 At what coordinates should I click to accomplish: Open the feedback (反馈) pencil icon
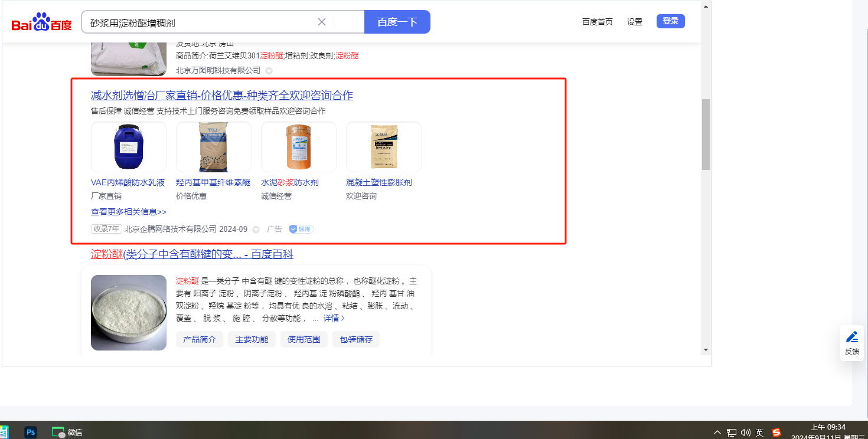click(852, 337)
